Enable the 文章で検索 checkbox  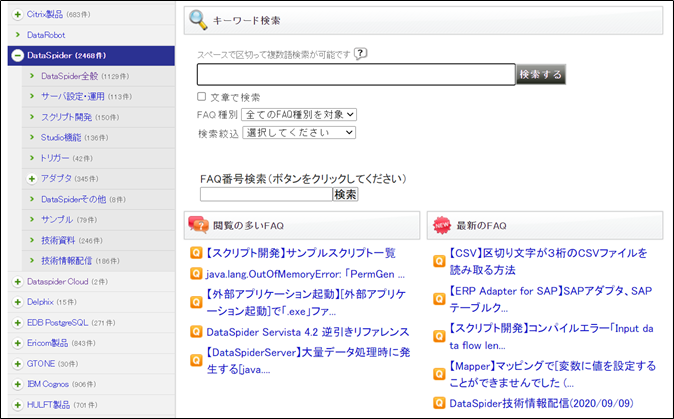click(x=202, y=97)
